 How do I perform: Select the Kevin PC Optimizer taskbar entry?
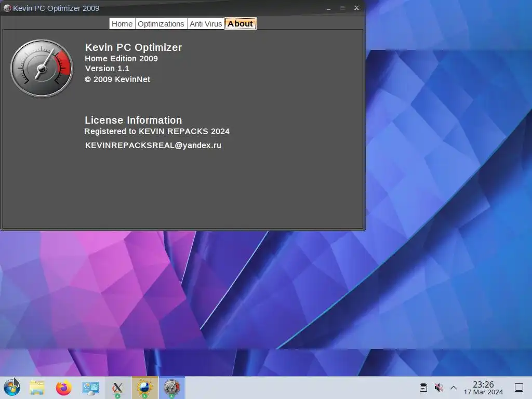pos(172,388)
